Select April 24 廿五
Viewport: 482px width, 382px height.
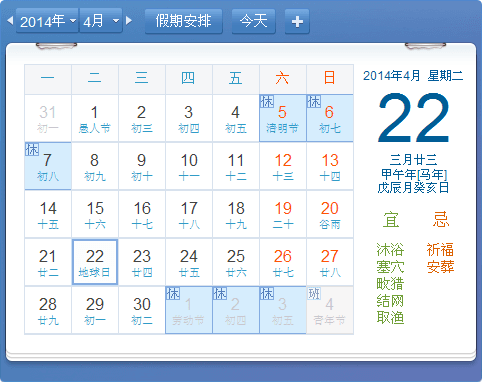pyautogui.click(x=189, y=262)
